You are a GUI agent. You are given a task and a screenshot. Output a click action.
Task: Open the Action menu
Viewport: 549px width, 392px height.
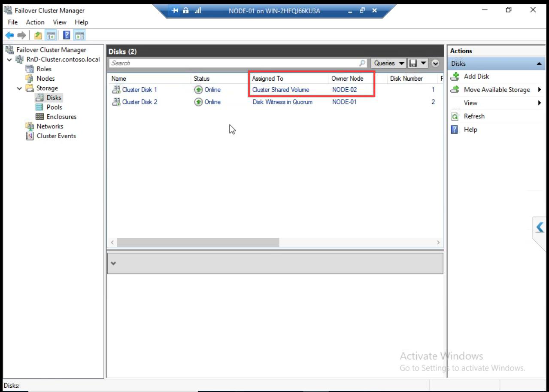point(35,22)
